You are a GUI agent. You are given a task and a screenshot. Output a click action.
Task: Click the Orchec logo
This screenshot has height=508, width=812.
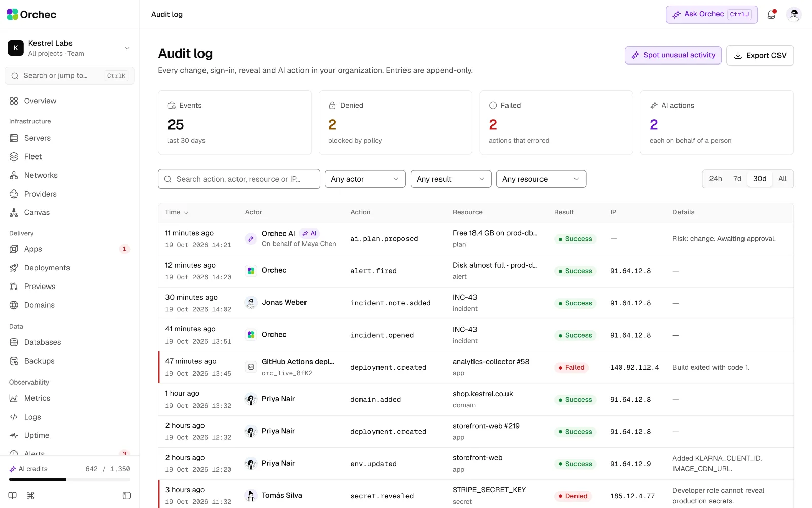tap(31, 15)
